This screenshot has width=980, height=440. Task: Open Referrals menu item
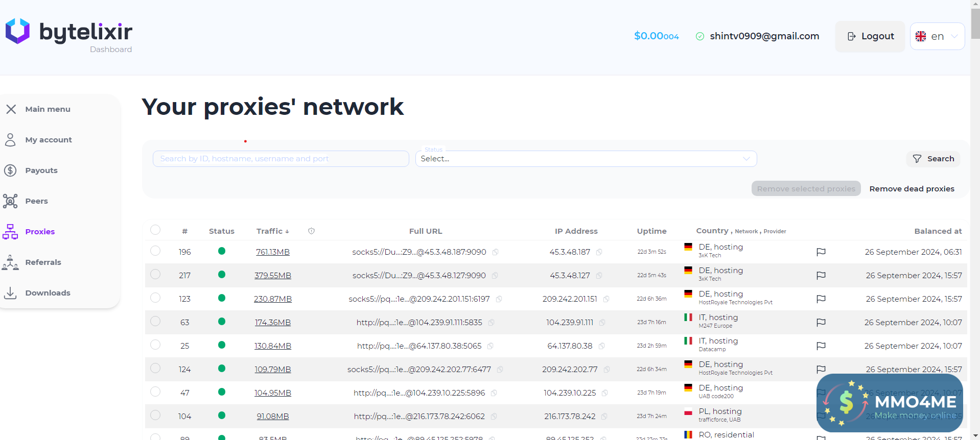43,262
